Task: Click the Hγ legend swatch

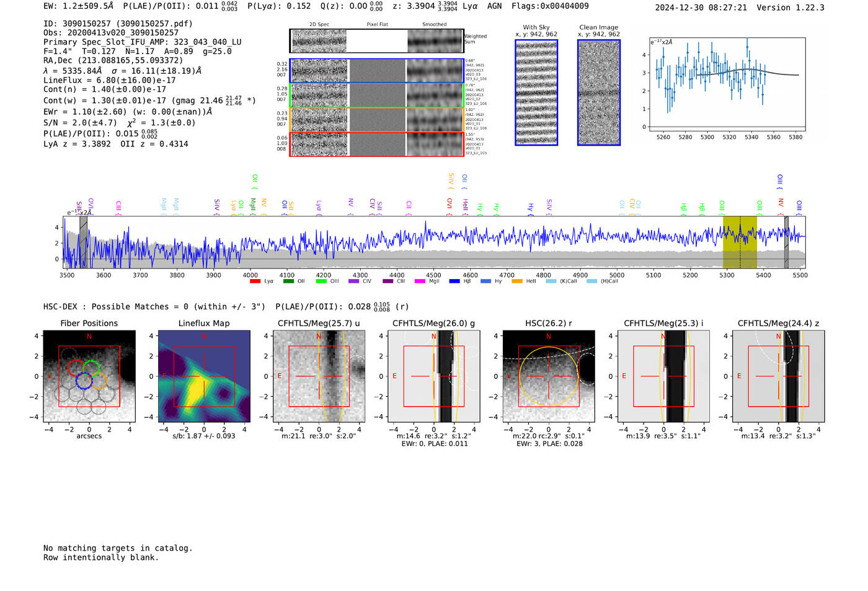Action: coord(485,282)
